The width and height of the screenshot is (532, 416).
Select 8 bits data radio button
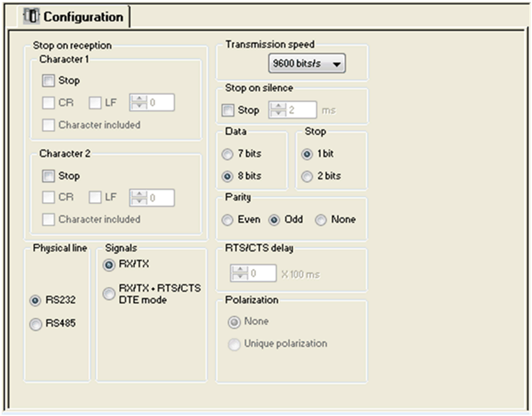coord(227,176)
